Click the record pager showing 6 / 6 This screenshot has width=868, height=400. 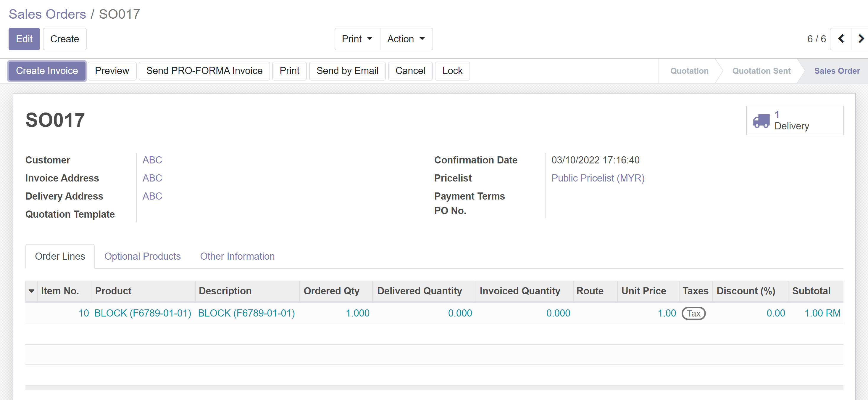[817, 39]
